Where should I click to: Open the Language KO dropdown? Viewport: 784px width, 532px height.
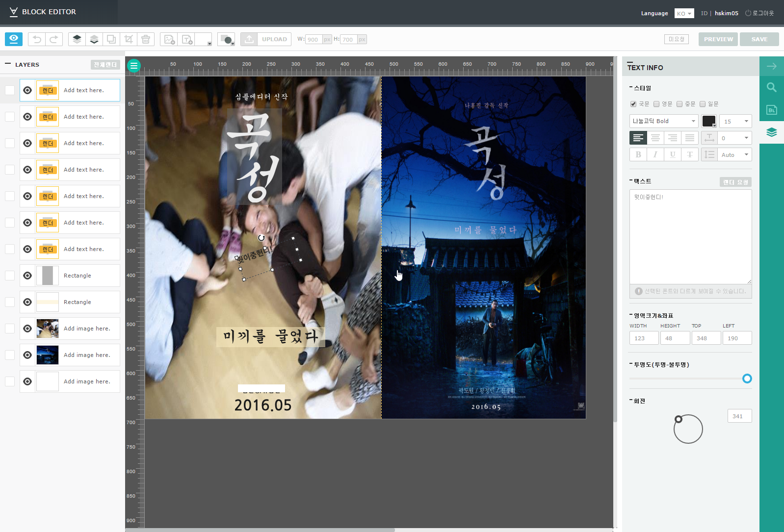tap(684, 13)
